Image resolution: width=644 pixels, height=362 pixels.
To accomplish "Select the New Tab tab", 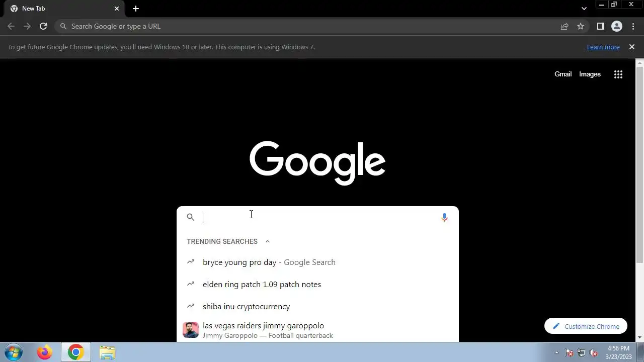I will [x=64, y=9].
